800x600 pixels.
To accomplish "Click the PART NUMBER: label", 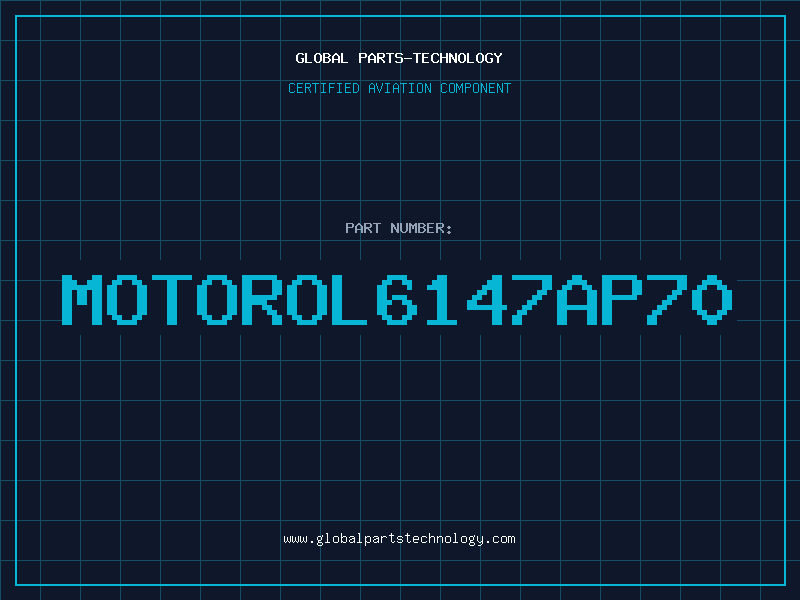I will click(399, 228).
